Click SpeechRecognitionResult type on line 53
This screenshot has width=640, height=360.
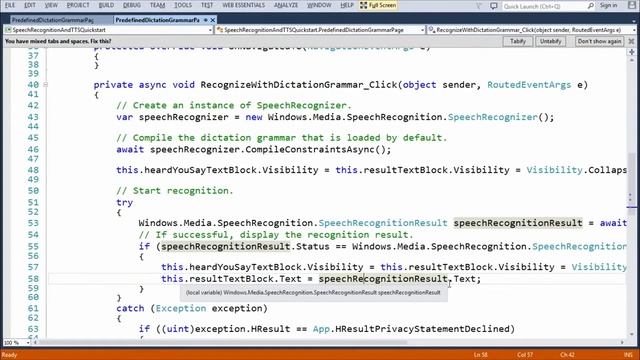point(383,223)
